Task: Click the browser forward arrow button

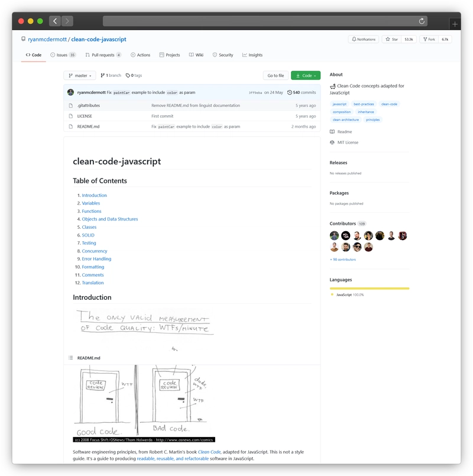Action: pos(67,21)
